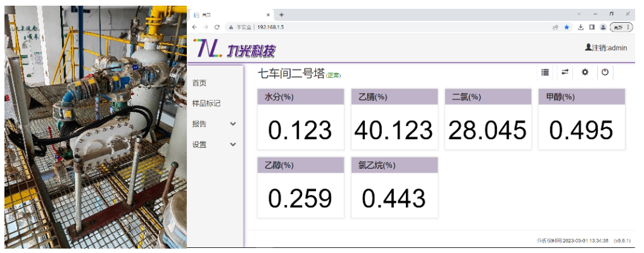Open the list view icon button

coord(545,73)
